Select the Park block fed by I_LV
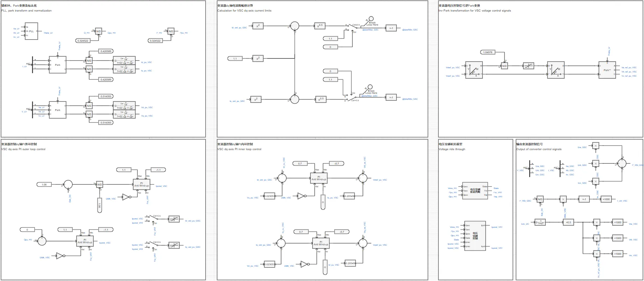 pos(58,65)
